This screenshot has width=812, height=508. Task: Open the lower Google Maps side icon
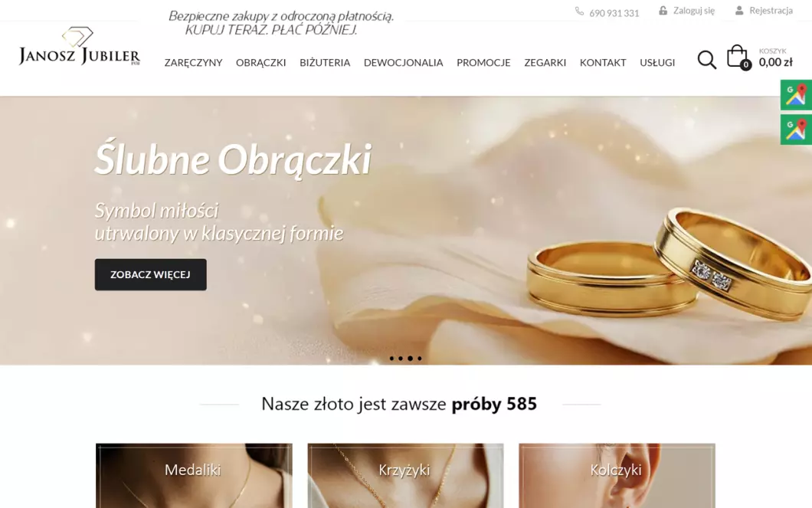796,129
